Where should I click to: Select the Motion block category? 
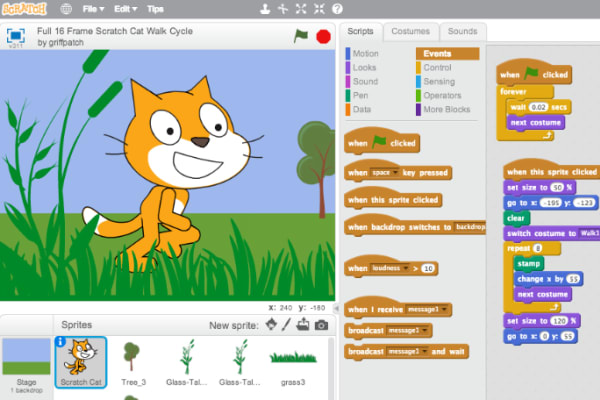(362, 54)
